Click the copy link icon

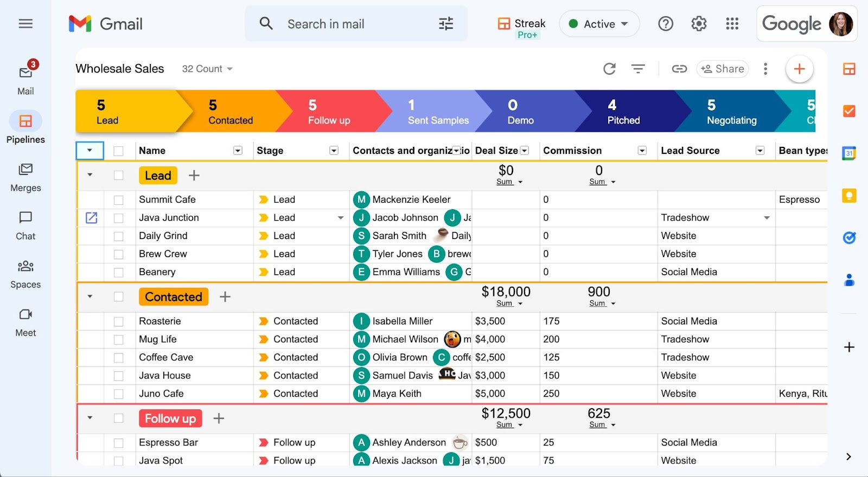679,69
